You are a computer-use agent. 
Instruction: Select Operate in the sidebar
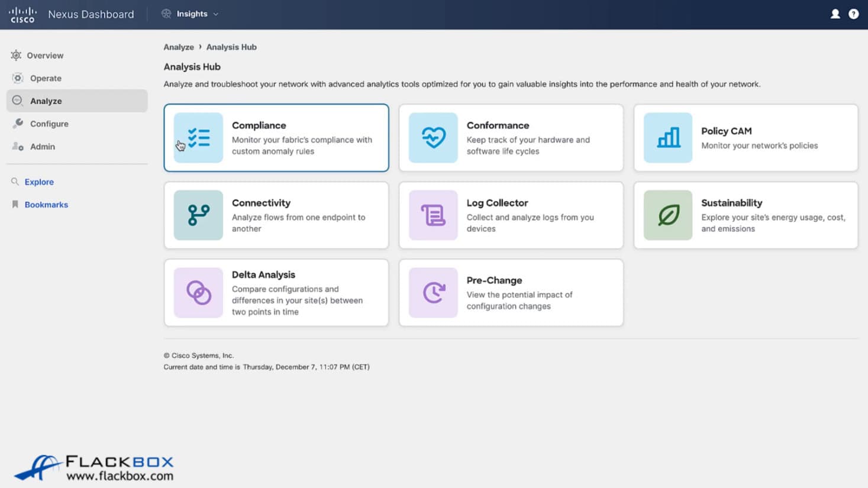(46, 78)
